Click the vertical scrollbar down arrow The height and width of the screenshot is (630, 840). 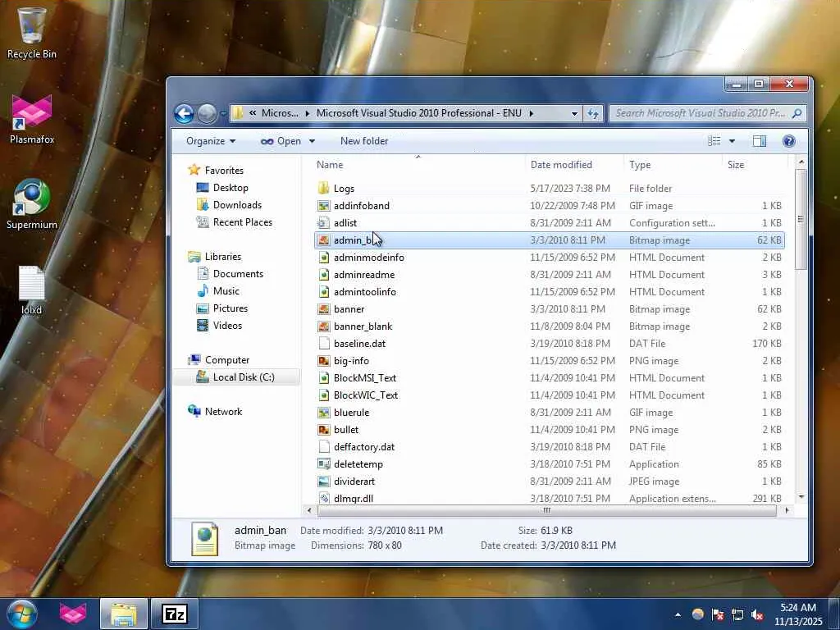click(x=801, y=497)
